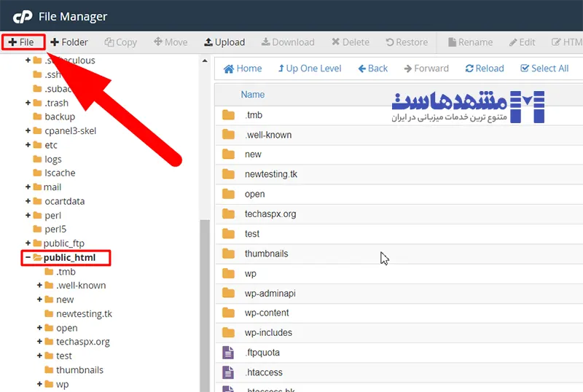Expand the ocartdata tree node
Screen dimensions: 583x392
pyautogui.click(x=28, y=201)
